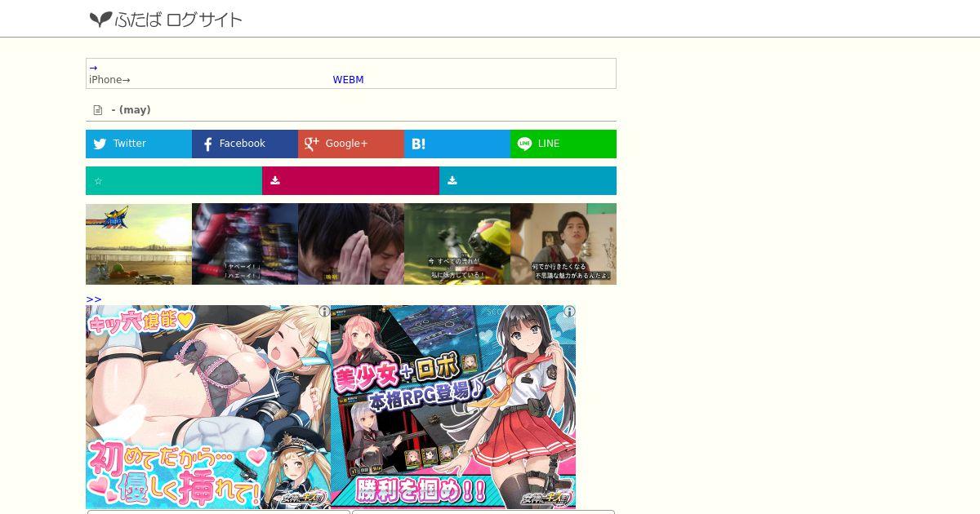Select the '- (may)' thread title
The image size is (980, 514).
pos(131,110)
